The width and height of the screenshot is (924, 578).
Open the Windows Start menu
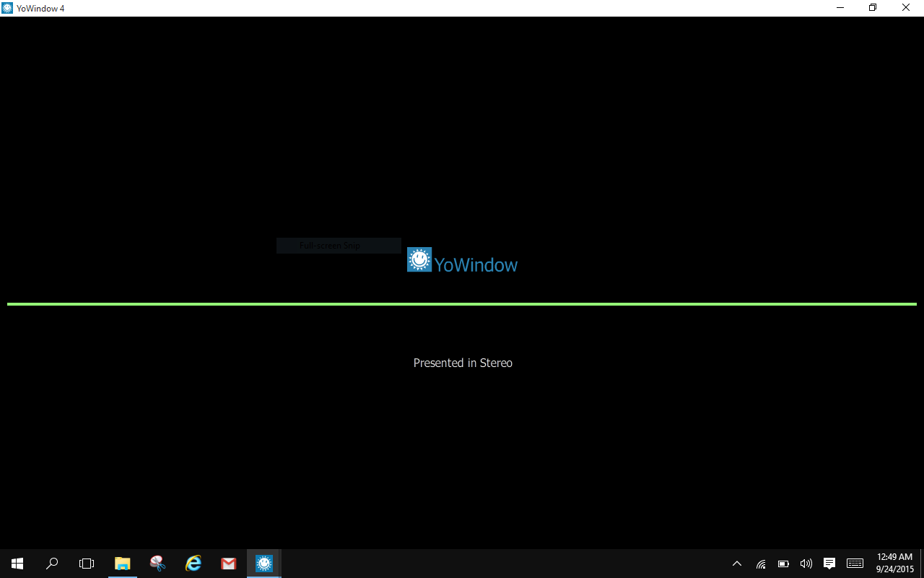(x=17, y=564)
